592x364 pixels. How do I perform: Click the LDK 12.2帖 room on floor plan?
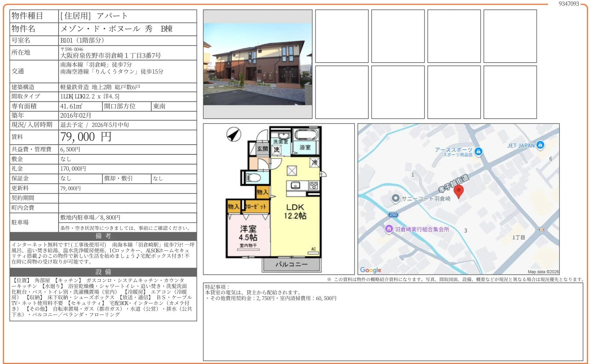coord(295,211)
